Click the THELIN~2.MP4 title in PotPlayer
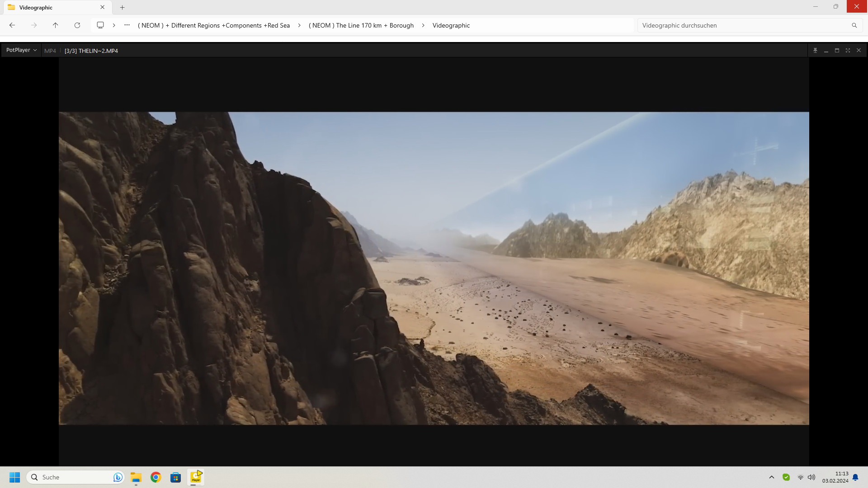 tap(91, 51)
